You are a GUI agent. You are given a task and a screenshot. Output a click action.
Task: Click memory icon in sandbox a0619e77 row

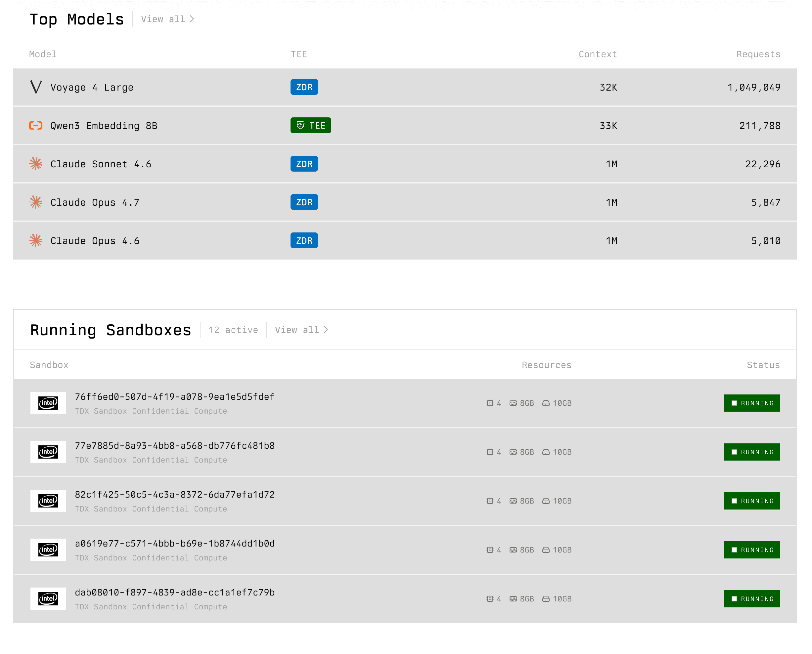[513, 550]
